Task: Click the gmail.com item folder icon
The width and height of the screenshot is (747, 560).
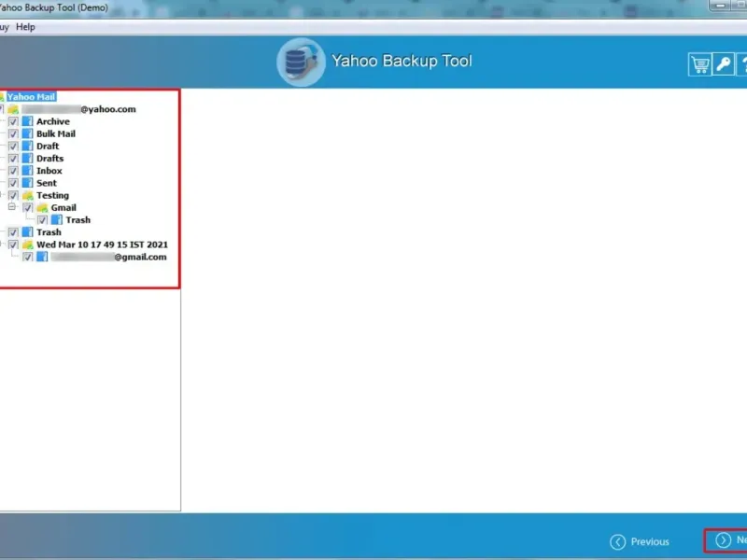Action: (42, 258)
